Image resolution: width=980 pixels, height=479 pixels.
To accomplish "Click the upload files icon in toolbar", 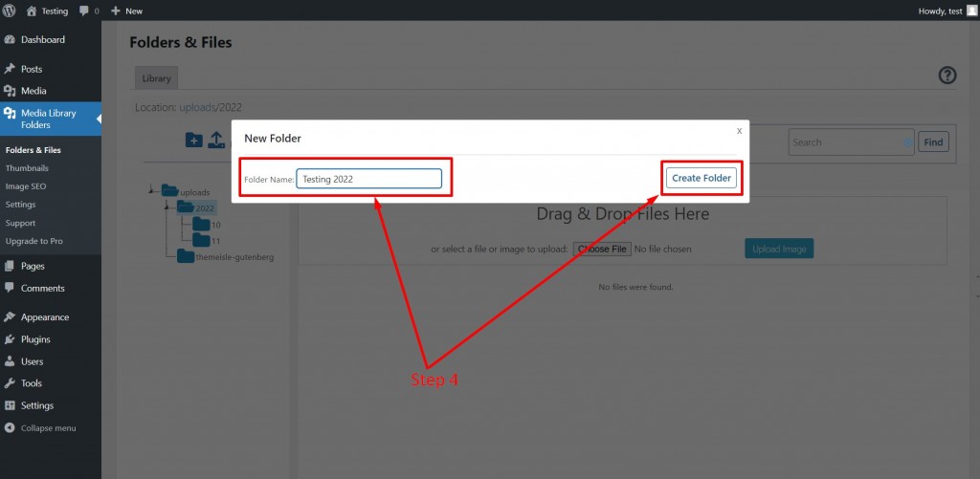I will [215, 140].
